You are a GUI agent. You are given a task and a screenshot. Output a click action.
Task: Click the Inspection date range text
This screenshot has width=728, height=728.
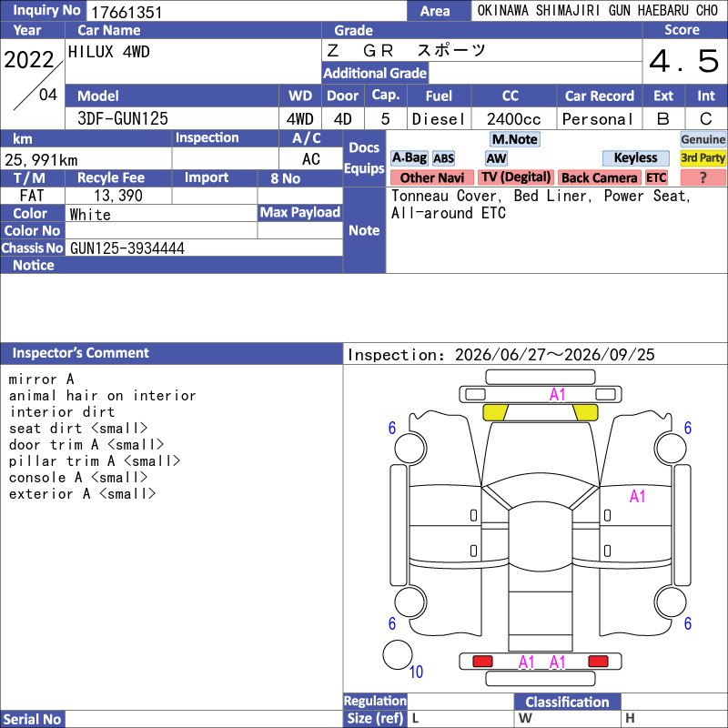[x=501, y=355]
